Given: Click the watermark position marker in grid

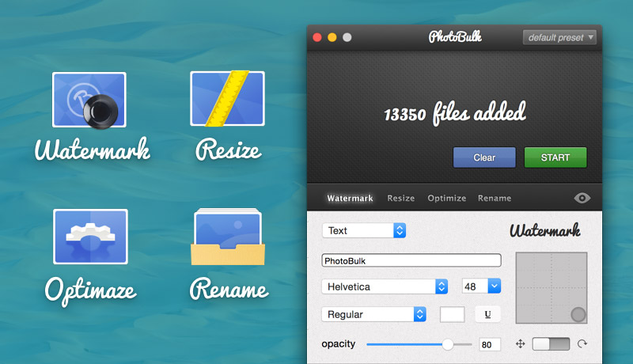Looking at the screenshot, I should pyautogui.click(x=578, y=314).
